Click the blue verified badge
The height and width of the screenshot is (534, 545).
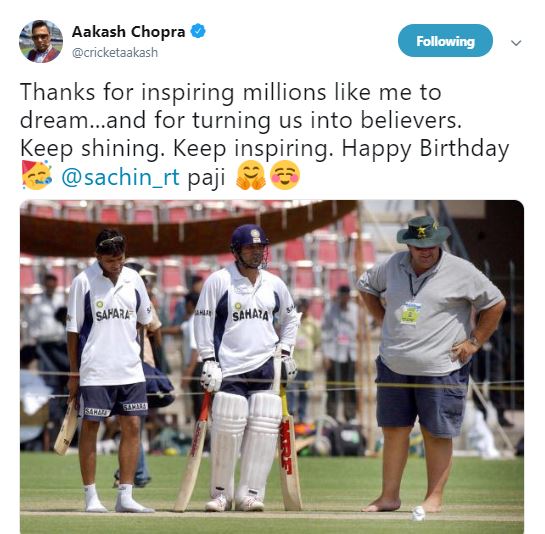pyautogui.click(x=198, y=31)
